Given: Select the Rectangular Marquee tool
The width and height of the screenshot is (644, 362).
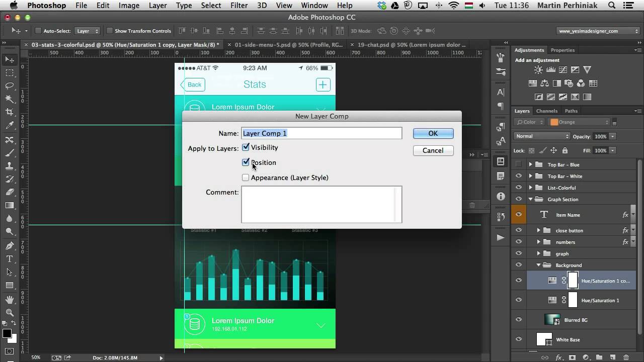Looking at the screenshot, I should click(x=10, y=73).
